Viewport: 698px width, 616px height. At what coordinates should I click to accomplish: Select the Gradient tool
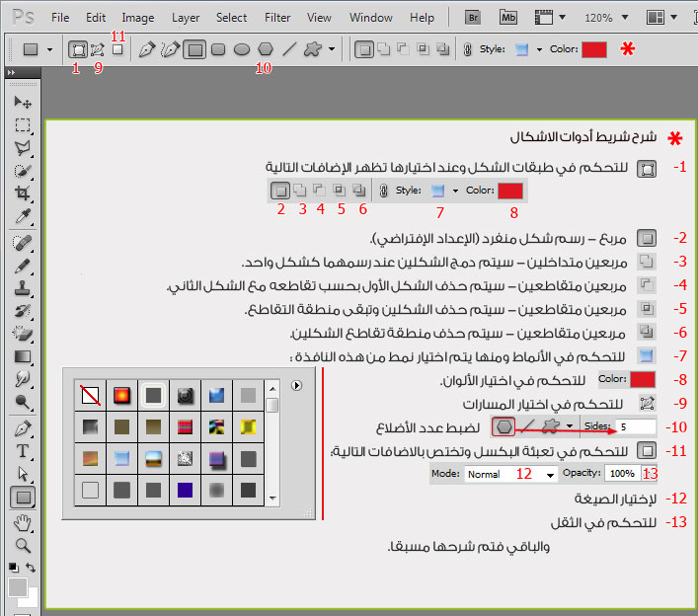pos(23,356)
